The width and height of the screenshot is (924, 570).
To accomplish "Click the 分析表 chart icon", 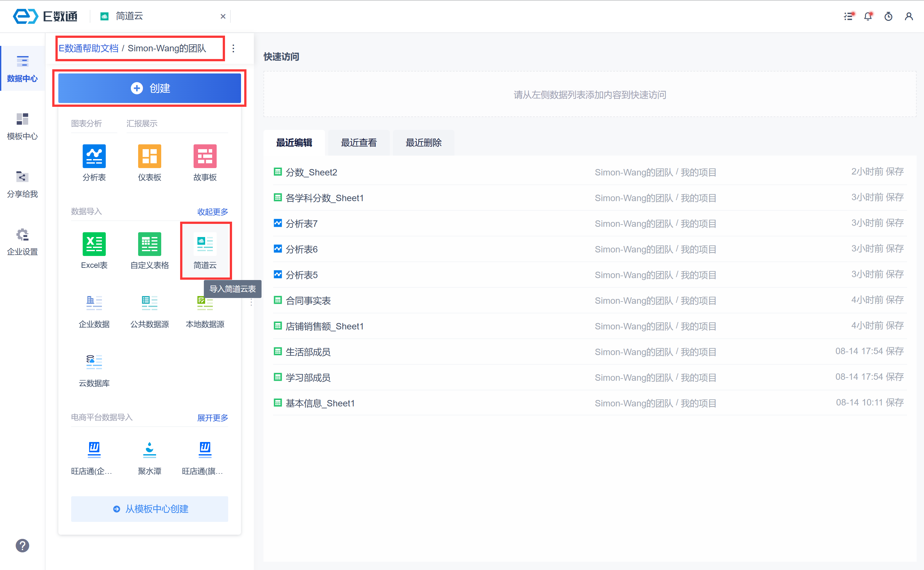I will point(94,156).
